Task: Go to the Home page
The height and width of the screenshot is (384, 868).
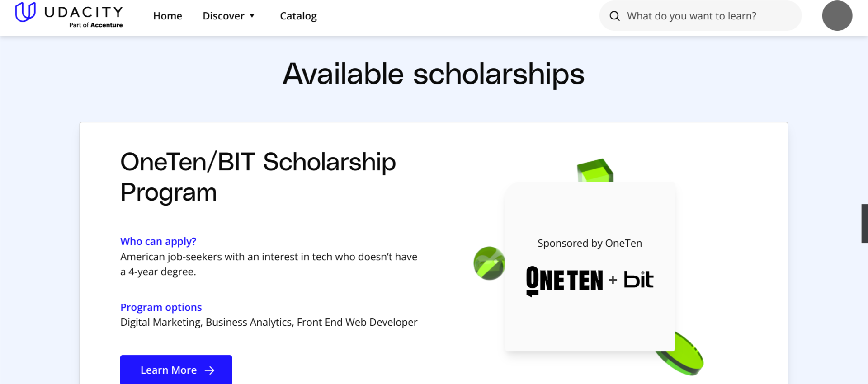Action: (167, 16)
